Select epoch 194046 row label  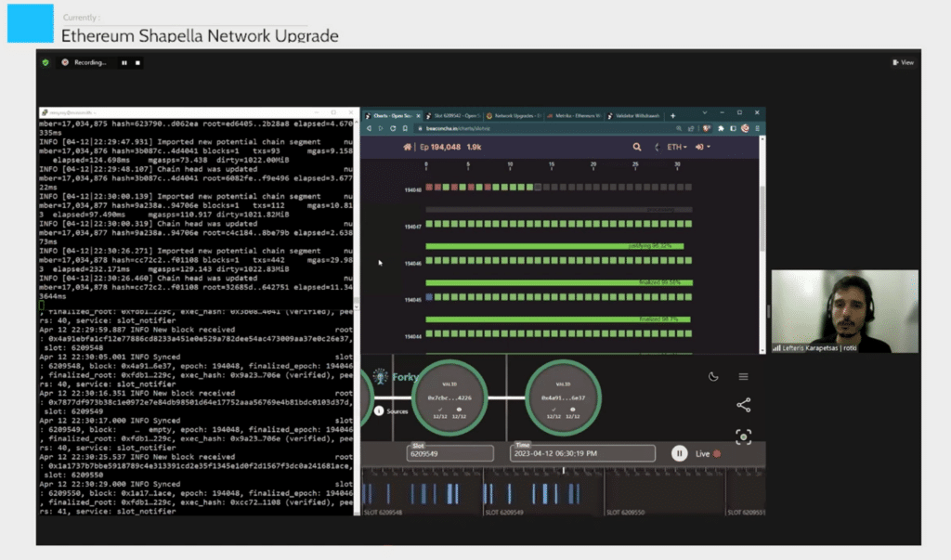coord(412,264)
